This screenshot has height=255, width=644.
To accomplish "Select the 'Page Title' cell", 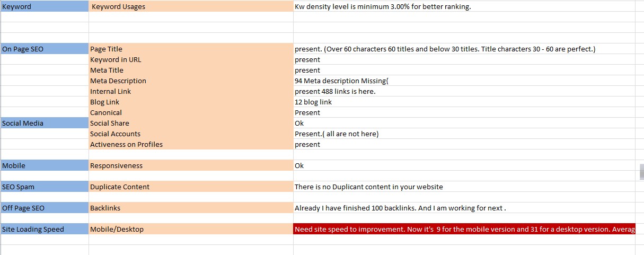I will coord(191,49).
